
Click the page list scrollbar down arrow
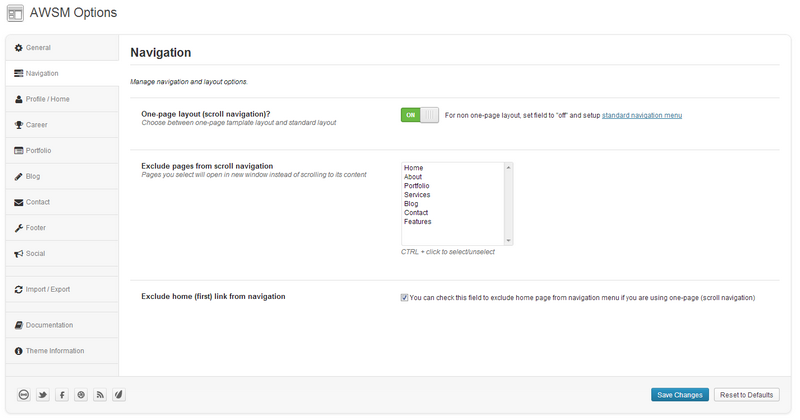tap(509, 240)
